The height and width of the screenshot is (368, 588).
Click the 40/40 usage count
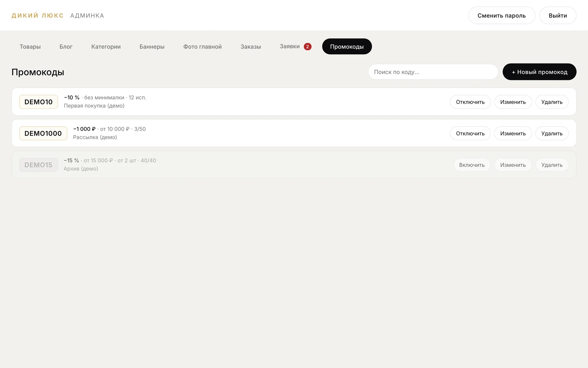click(x=148, y=160)
